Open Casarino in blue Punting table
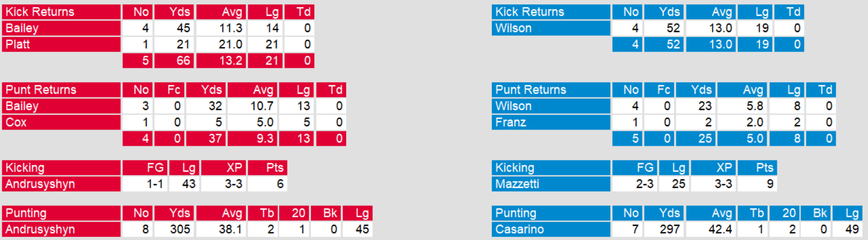The image size is (868, 240). pyautogui.click(x=519, y=230)
